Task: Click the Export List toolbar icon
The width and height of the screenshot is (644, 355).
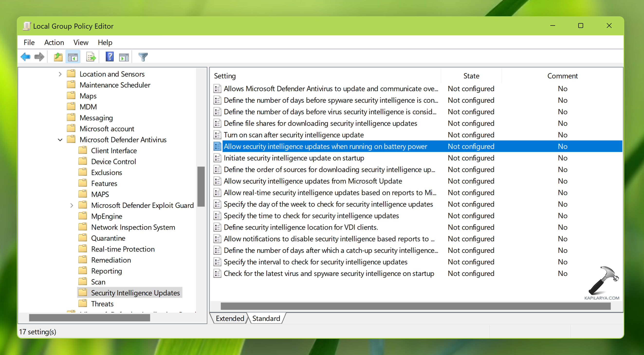Action: [91, 57]
